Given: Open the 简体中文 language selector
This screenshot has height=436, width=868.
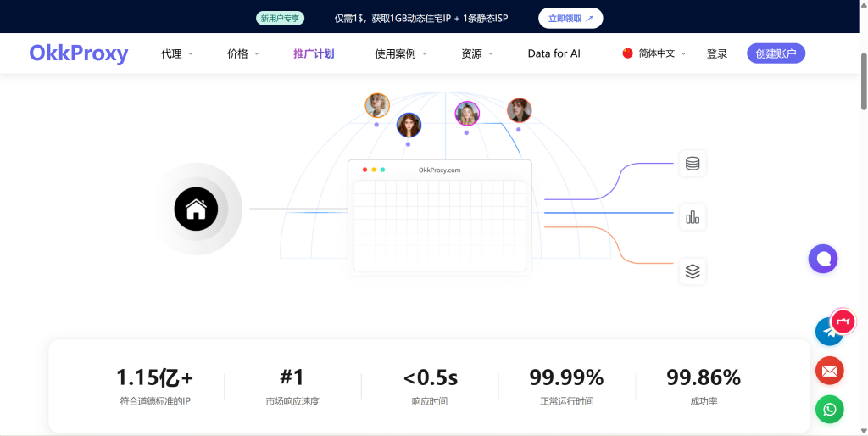Looking at the screenshot, I should pyautogui.click(x=655, y=53).
